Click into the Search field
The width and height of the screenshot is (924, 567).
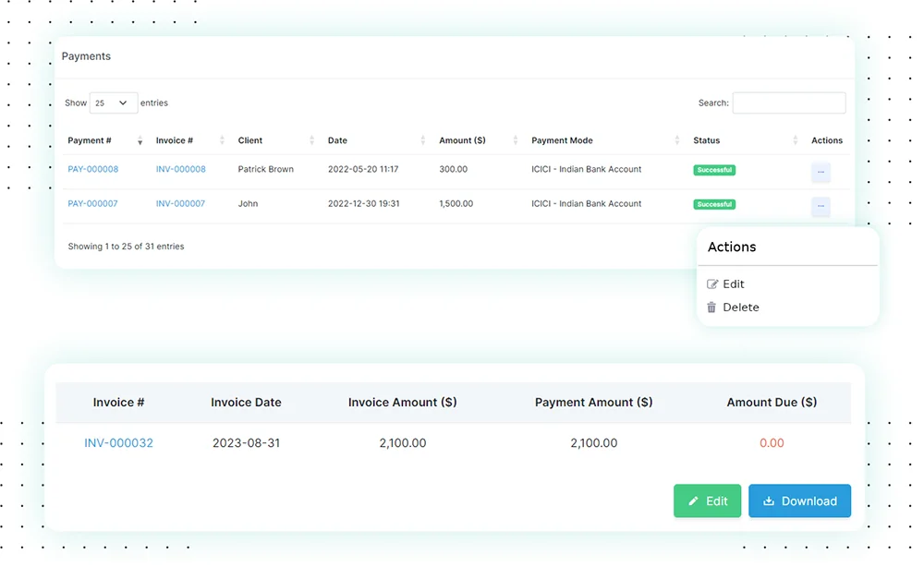tap(789, 103)
